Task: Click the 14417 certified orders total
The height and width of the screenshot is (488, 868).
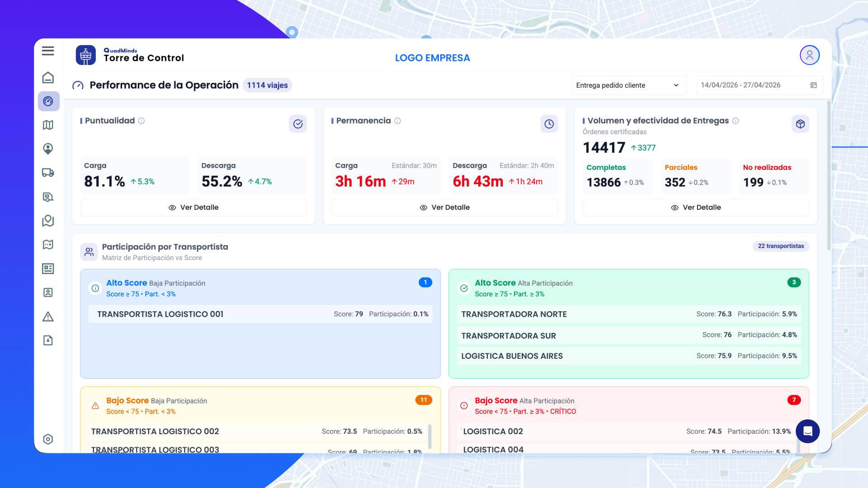Action: (604, 148)
